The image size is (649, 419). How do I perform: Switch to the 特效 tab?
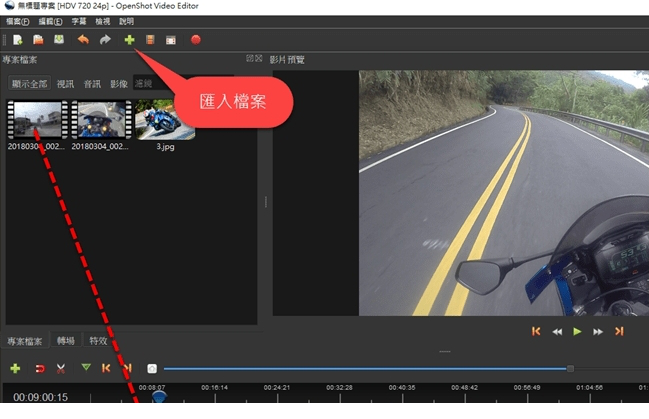[99, 341]
